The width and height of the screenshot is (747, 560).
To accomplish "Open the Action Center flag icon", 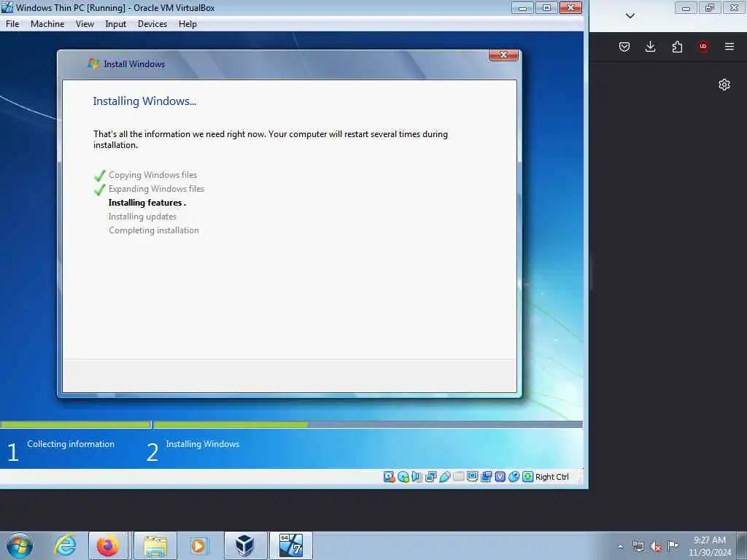I will [673, 545].
